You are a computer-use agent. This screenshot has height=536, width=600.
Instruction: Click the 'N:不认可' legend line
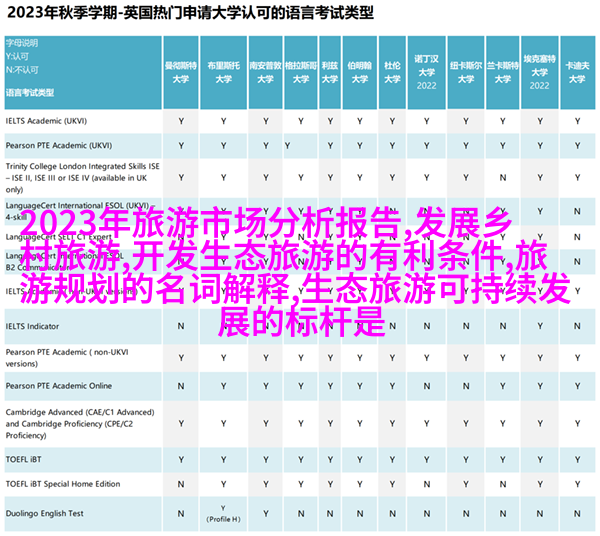22,70
